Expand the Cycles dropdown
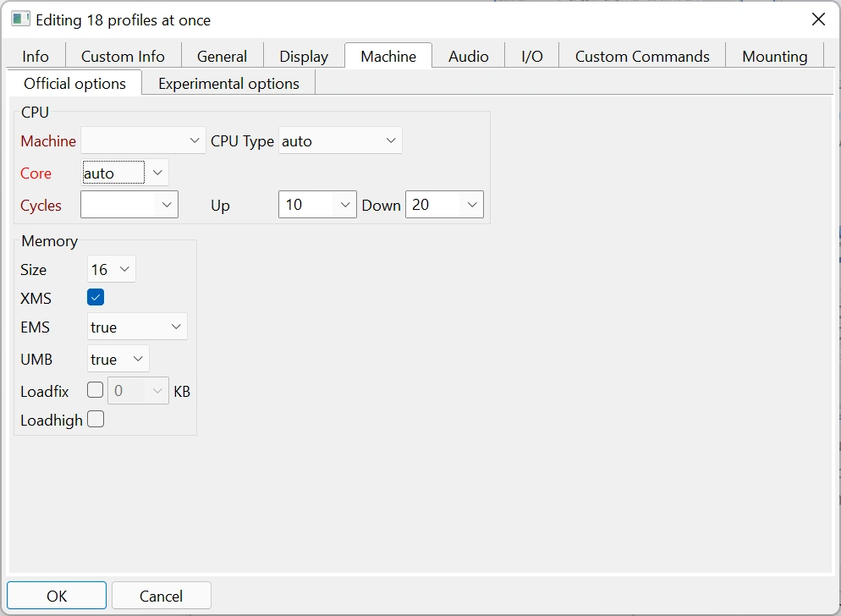841x616 pixels. (x=129, y=205)
